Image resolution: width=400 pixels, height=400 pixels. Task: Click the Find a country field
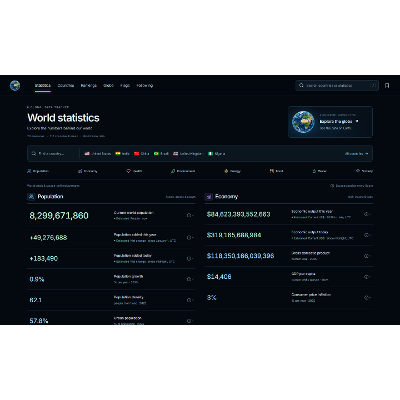pyautogui.click(x=53, y=154)
